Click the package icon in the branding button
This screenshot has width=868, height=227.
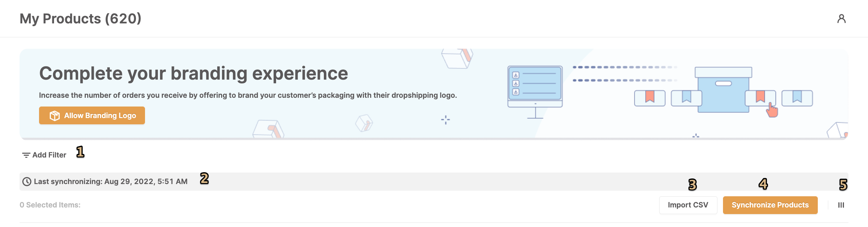pyautogui.click(x=55, y=116)
